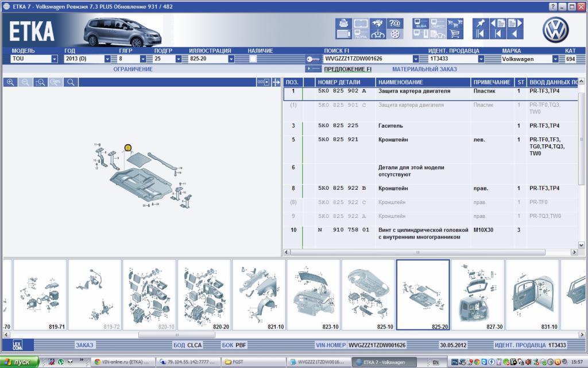Click the thumbnail strip layout icon above illustration
Screen dimensions: 588x368
coord(263,82)
